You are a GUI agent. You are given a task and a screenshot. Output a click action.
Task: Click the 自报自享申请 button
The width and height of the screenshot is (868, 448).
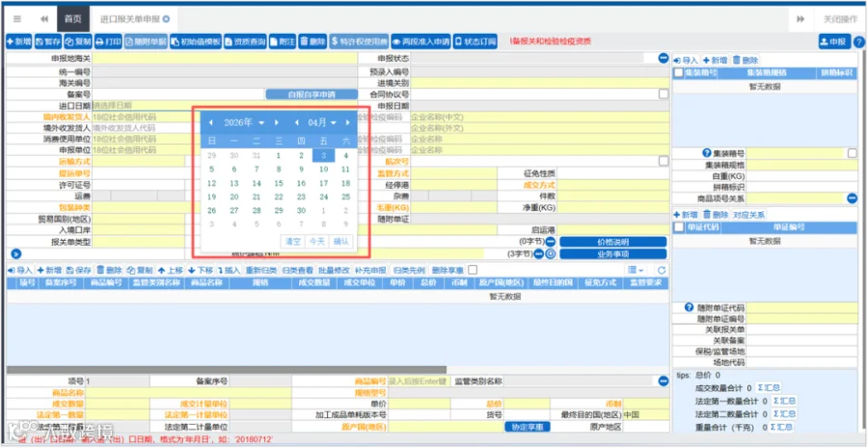(x=312, y=94)
